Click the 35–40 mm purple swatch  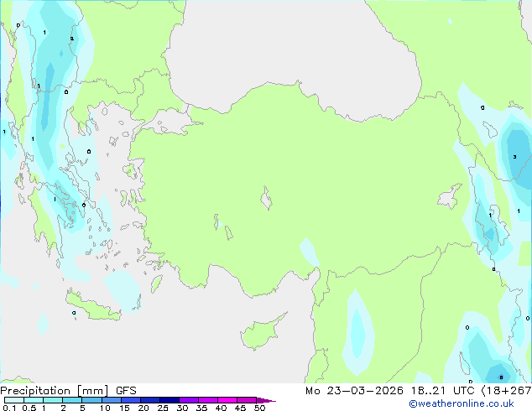coord(208,400)
